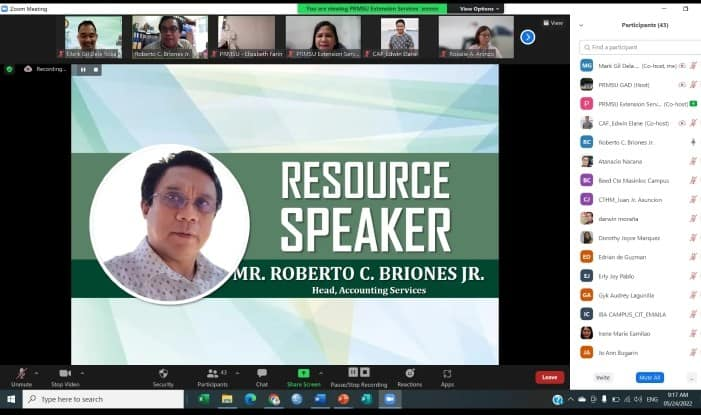Open the arrow next to Participants count

[x=237, y=373]
